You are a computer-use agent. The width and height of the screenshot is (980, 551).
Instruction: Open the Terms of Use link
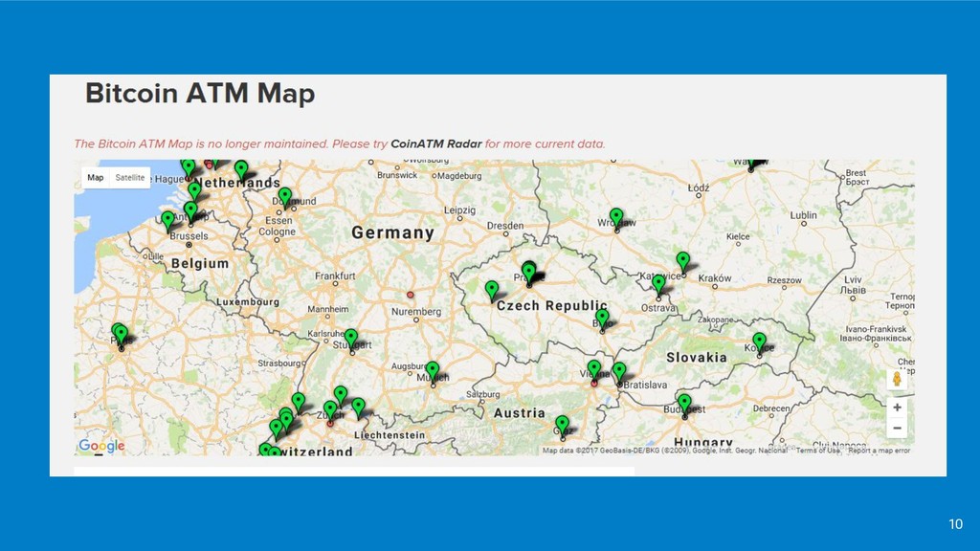tap(818, 450)
